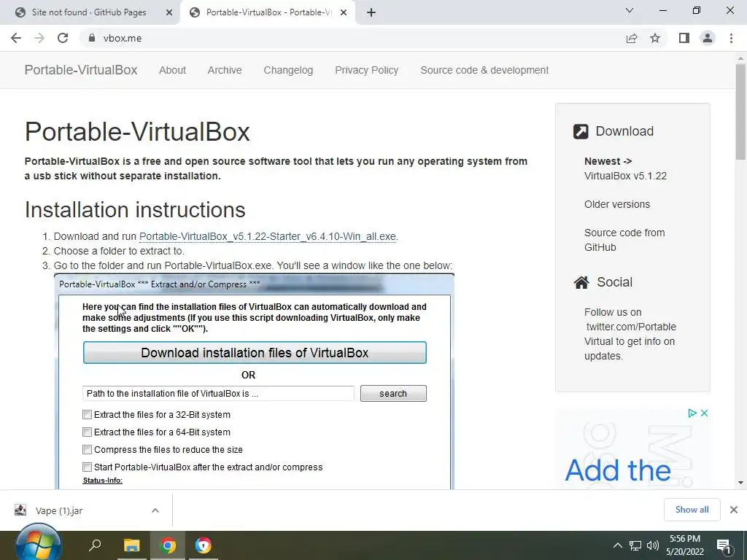Image resolution: width=747 pixels, height=560 pixels.
Task: Check Extract files for 64-Bit system
Action: (x=88, y=432)
